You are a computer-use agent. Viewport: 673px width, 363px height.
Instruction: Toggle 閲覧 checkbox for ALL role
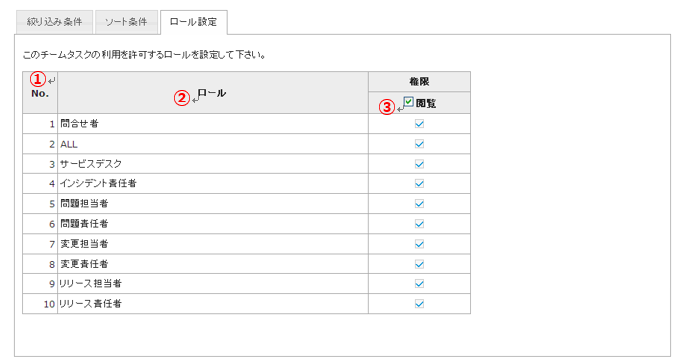[419, 144]
